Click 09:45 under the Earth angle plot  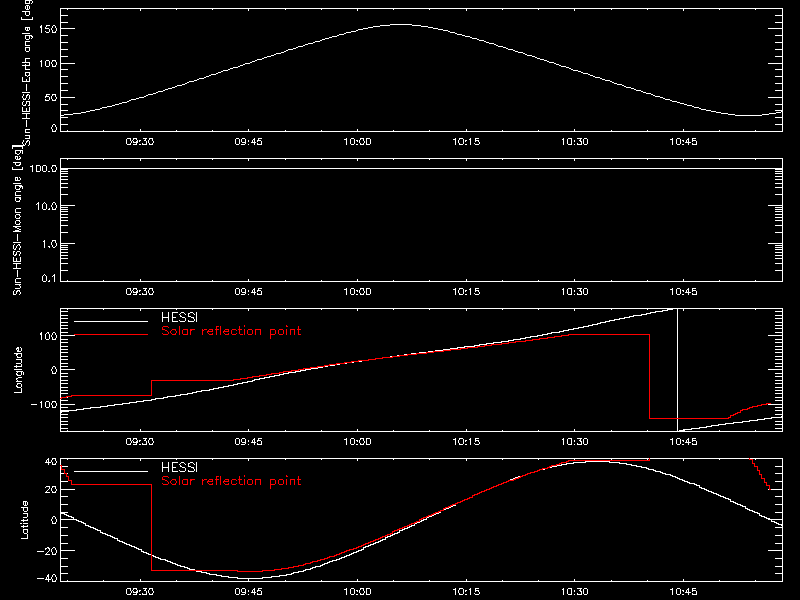[248, 142]
